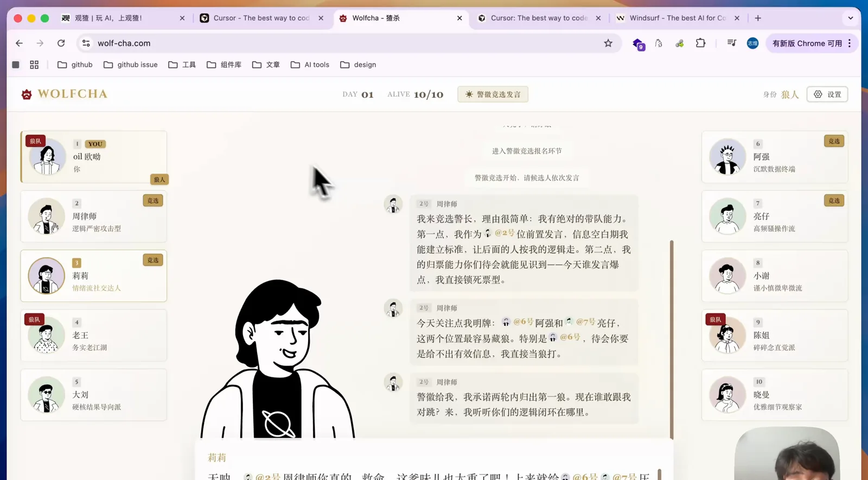Screen dimensions: 868x480
Task: Select player 1 oil 欧呦 avatar
Action: click(x=47, y=157)
